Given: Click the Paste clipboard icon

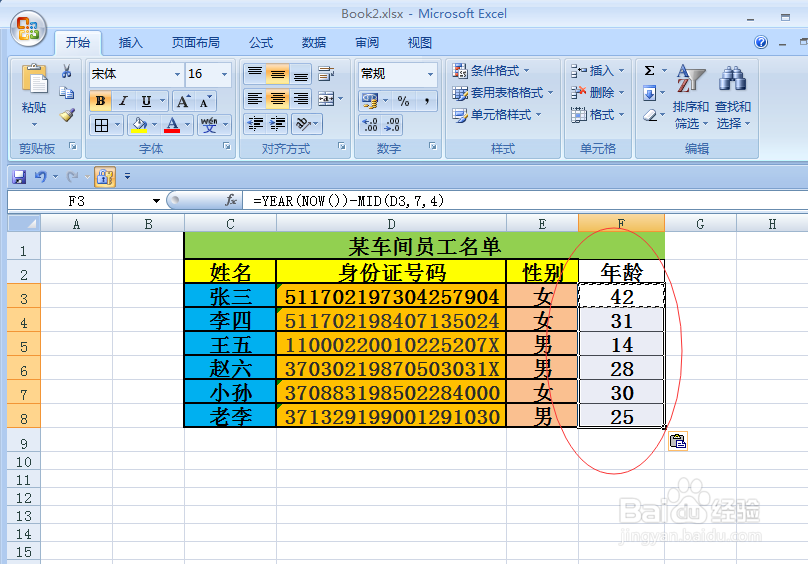Looking at the screenshot, I should pyautogui.click(x=34, y=81).
